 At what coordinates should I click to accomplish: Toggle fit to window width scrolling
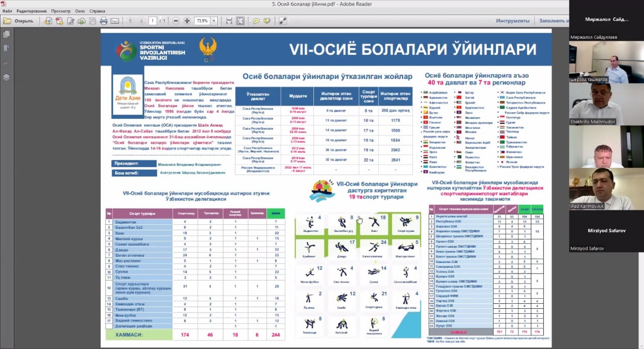[229, 21]
